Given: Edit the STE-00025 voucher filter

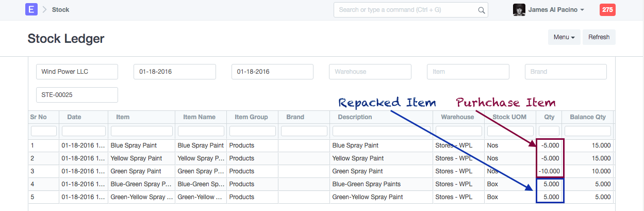Looking at the screenshot, I should 77,95.
